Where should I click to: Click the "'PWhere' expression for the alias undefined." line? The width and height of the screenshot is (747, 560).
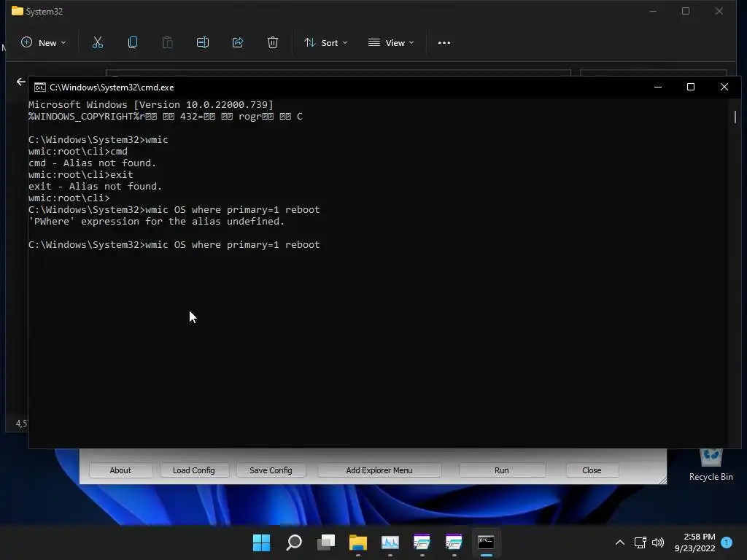[156, 222]
